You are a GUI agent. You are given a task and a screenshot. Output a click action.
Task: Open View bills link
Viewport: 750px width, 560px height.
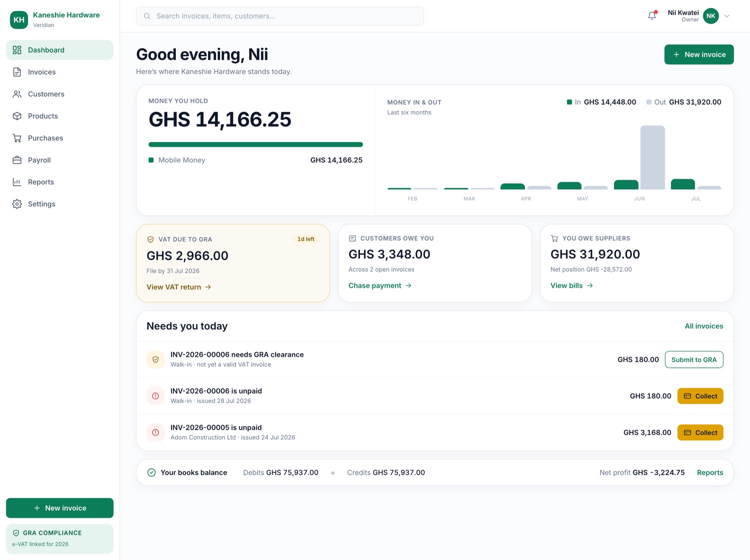pos(572,285)
